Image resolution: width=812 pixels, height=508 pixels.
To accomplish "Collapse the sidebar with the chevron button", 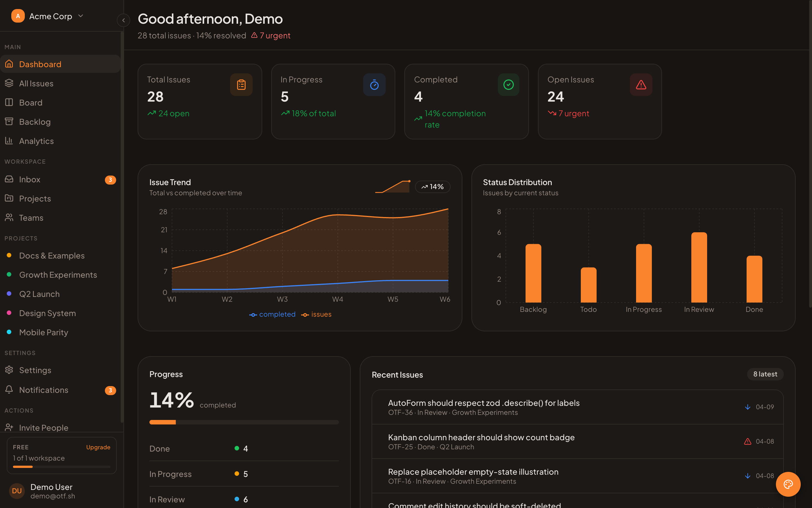I will coord(123,20).
